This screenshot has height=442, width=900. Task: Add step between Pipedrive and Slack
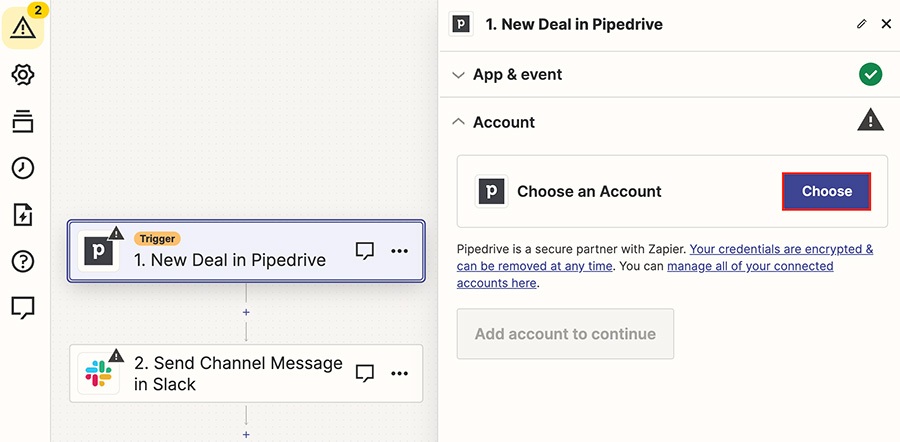tap(246, 312)
